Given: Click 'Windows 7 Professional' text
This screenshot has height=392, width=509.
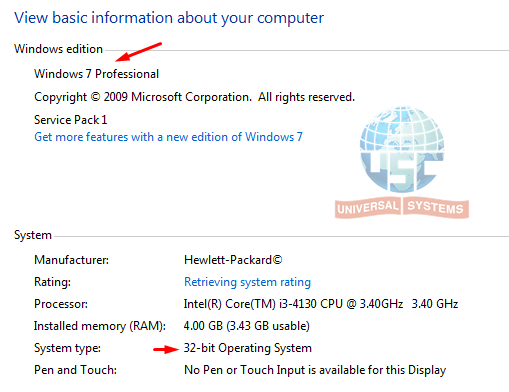Looking at the screenshot, I should pyautogui.click(x=96, y=74).
